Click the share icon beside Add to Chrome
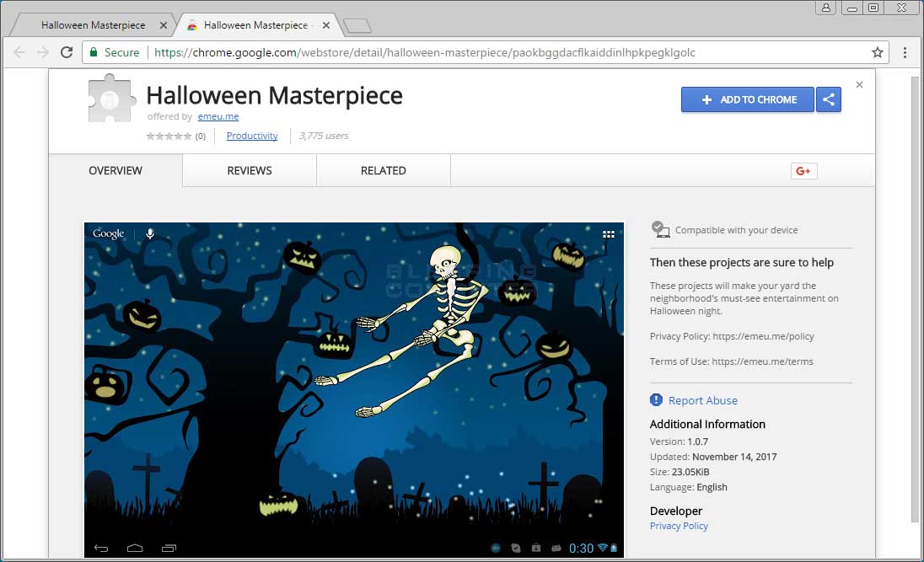Screen dimensions: 924x562 click(829, 99)
